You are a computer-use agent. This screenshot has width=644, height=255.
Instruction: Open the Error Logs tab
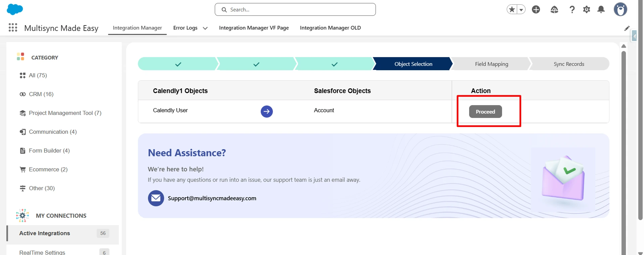(185, 28)
